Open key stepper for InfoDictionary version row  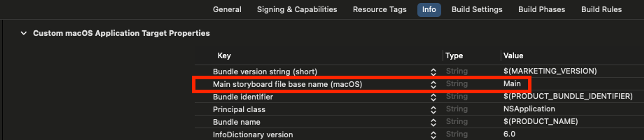click(433, 135)
